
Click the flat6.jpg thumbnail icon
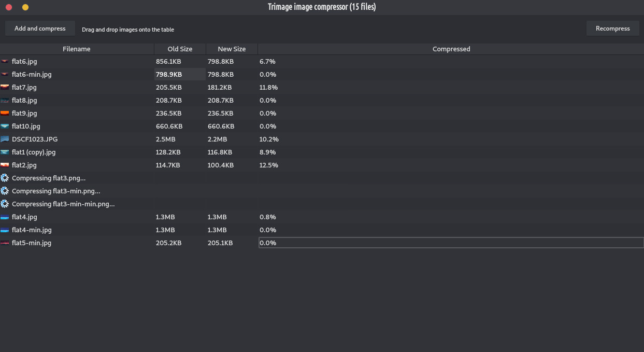(x=5, y=61)
